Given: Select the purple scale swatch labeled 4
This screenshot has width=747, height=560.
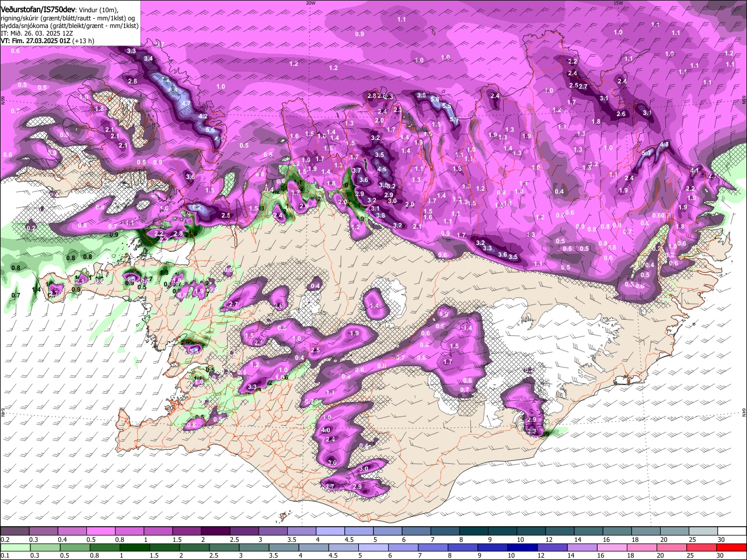Looking at the screenshot, I should [x=330, y=531].
